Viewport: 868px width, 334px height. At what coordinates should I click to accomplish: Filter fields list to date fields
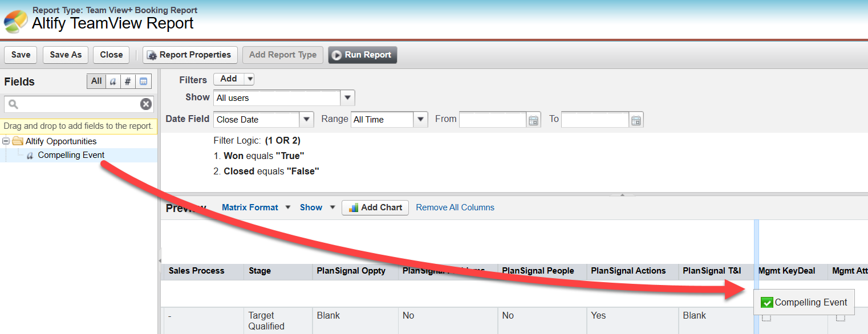(144, 82)
